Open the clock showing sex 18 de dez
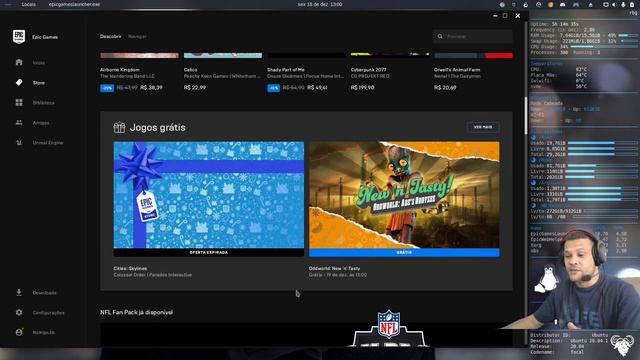The image size is (640, 360). [x=320, y=4]
